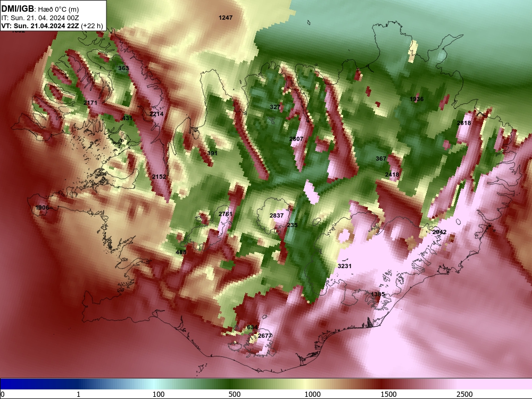Click the '1000' legend label
The image size is (532, 399).
tap(312, 394)
